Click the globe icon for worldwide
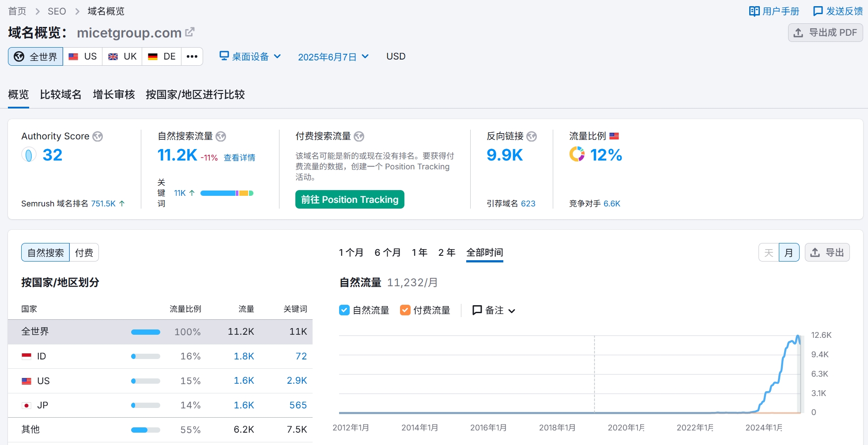 click(19, 56)
